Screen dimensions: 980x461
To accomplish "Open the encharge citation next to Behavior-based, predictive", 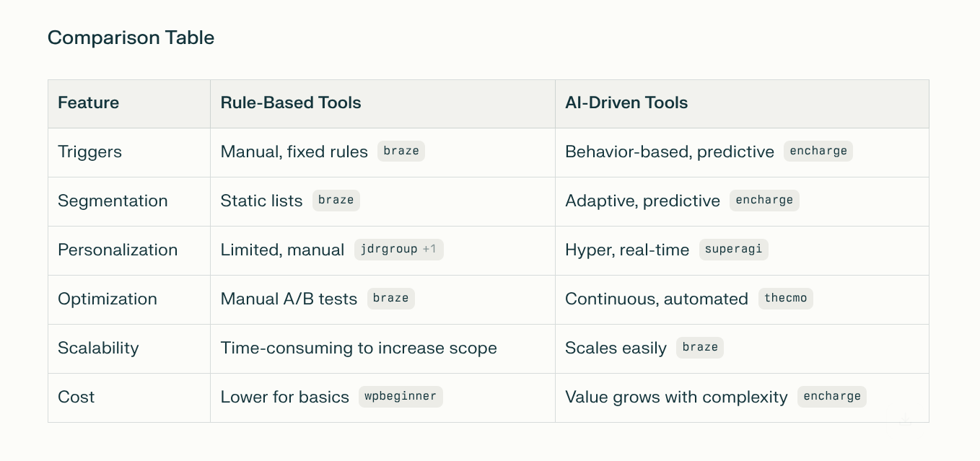I will pyautogui.click(x=818, y=152).
